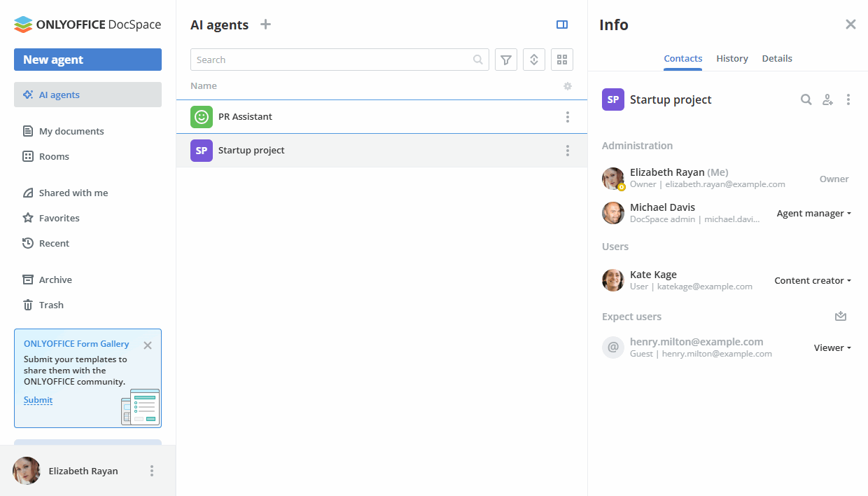Invite a user with the add-user icon
Screen dimensions: 868x496
(827, 99)
